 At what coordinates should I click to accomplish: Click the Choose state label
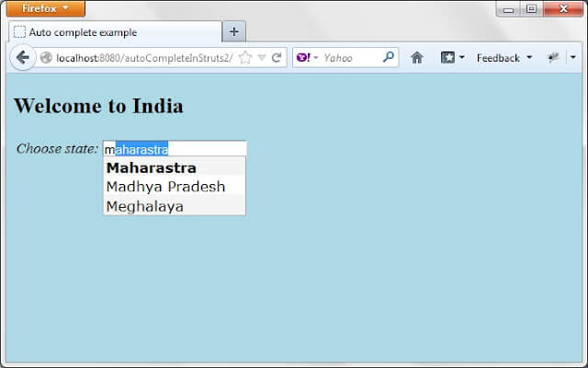57,149
